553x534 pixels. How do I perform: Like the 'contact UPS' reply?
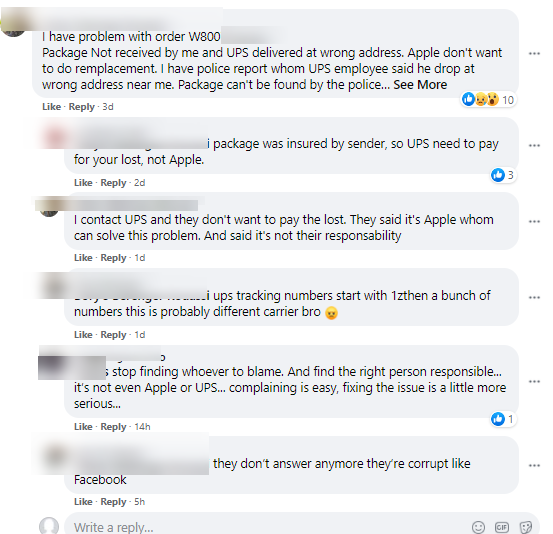[x=83, y=258]
